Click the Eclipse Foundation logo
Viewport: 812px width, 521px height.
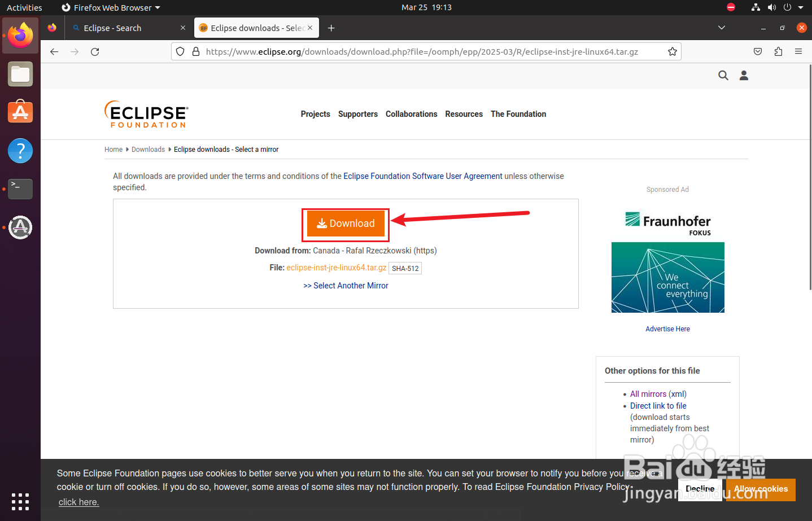tap(146, 114)
